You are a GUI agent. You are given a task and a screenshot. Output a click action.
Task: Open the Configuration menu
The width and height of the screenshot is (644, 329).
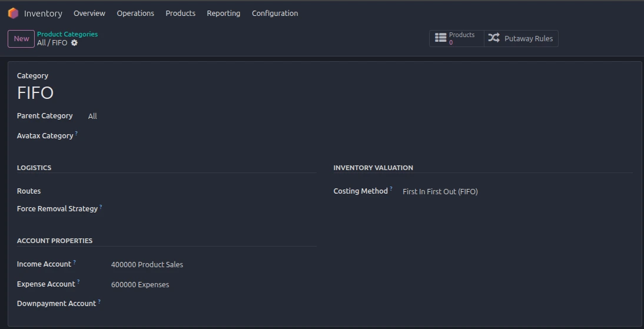click(x=275, y=13)
